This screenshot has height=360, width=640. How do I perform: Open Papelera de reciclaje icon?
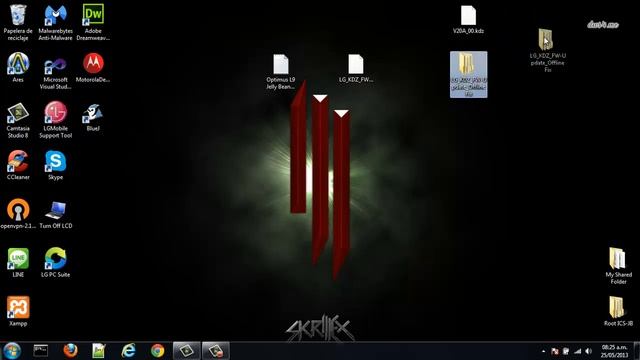(x=18, y=22)
